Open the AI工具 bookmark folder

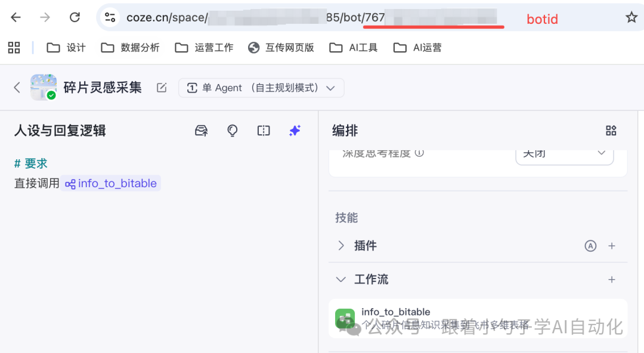pyautogui.click(x=353, y=48)
